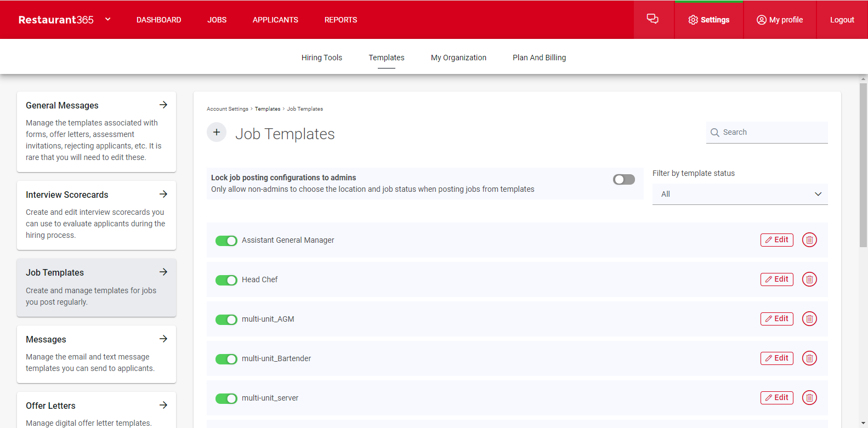Open the Jobs menu
The image size is (868, 428).
click(x=217, y=20)
